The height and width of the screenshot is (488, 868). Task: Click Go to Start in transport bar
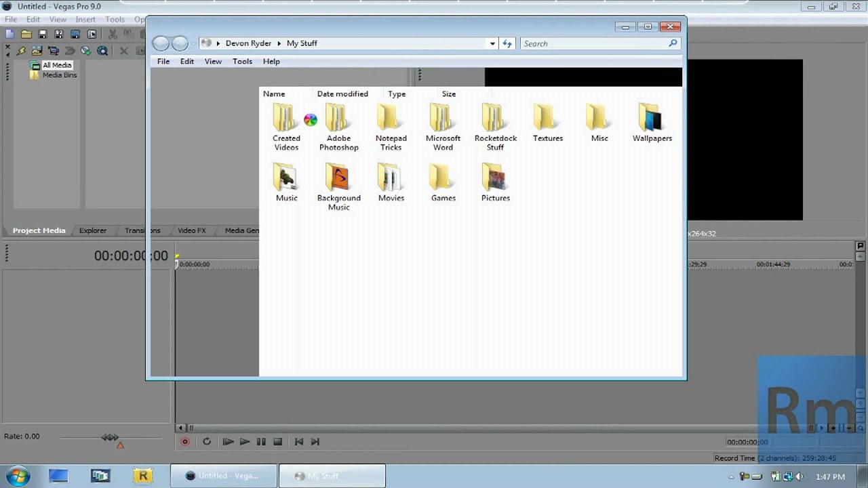pos(298,441)
